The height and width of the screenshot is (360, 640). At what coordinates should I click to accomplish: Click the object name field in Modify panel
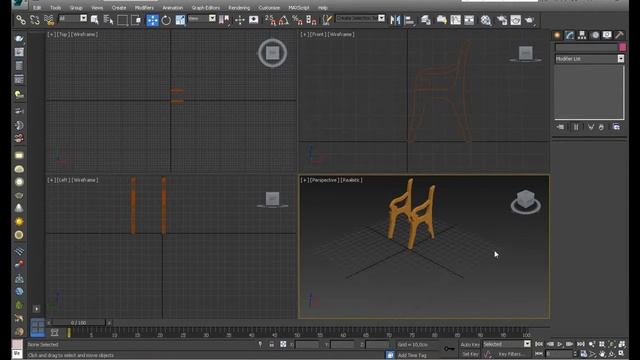(x=586, y=47)
